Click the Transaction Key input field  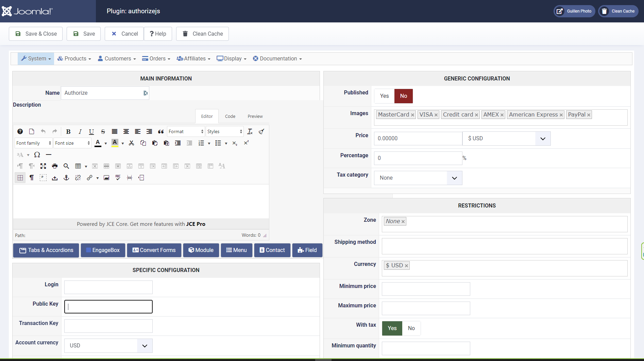[108, 326]
